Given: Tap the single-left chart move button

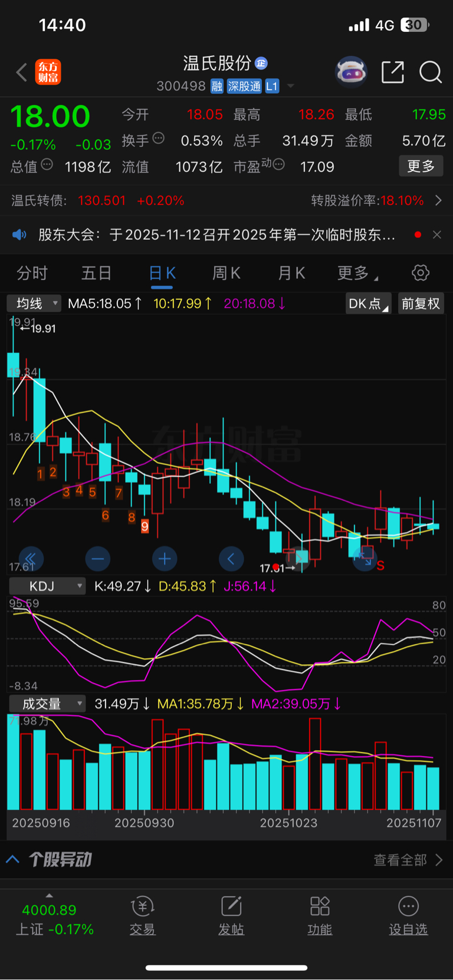Looking at the screenshot, I should 231,559.
